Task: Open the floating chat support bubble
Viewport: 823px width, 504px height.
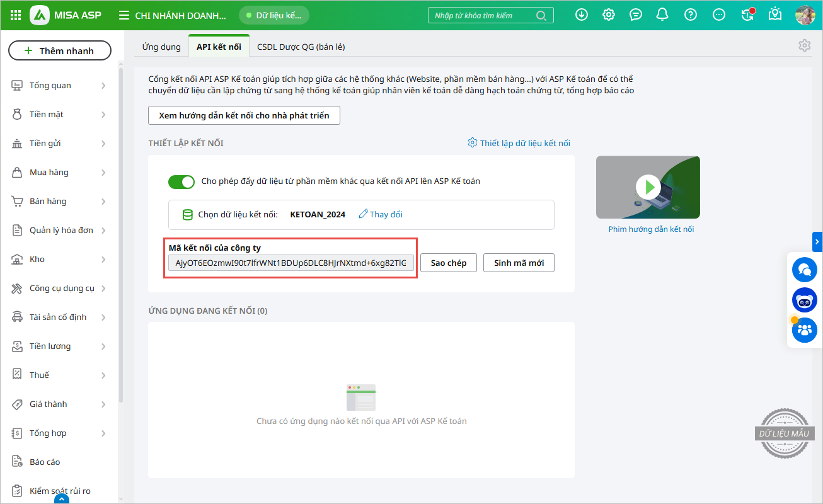Action: [804, 270]
